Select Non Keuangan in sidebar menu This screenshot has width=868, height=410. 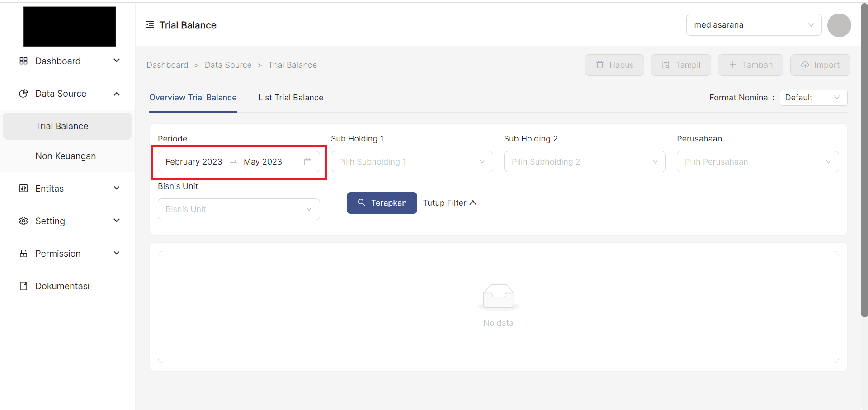click(x=66, y=156)
